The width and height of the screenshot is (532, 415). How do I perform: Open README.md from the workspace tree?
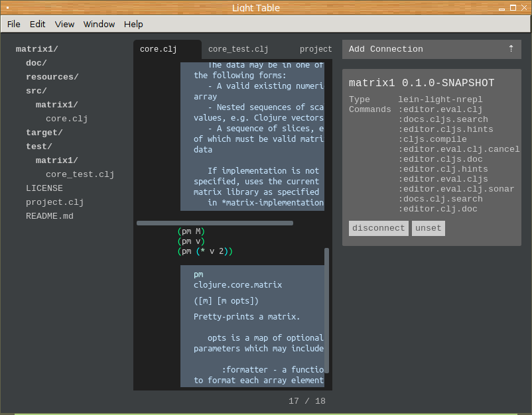tap(50, 216)
